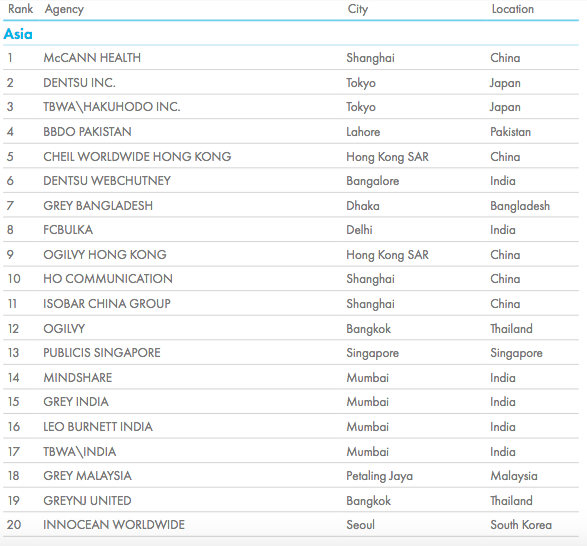Click LEO BURNETT INDIA agency entry

(98, 427)
